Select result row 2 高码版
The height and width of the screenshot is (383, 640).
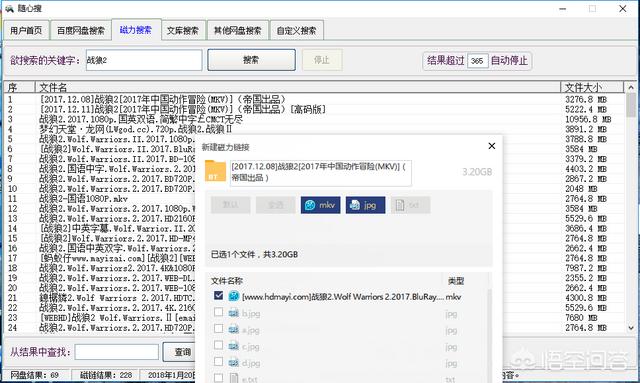[x=314, y=109]
